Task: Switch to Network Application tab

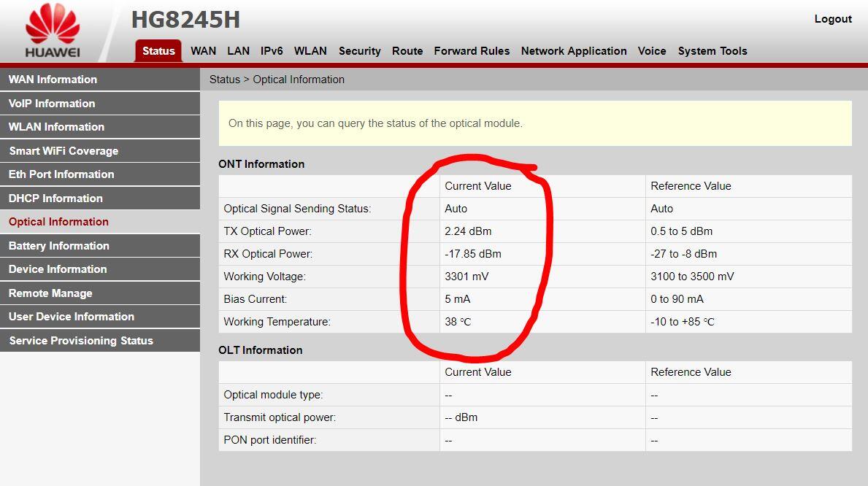Action: (574, 51)
